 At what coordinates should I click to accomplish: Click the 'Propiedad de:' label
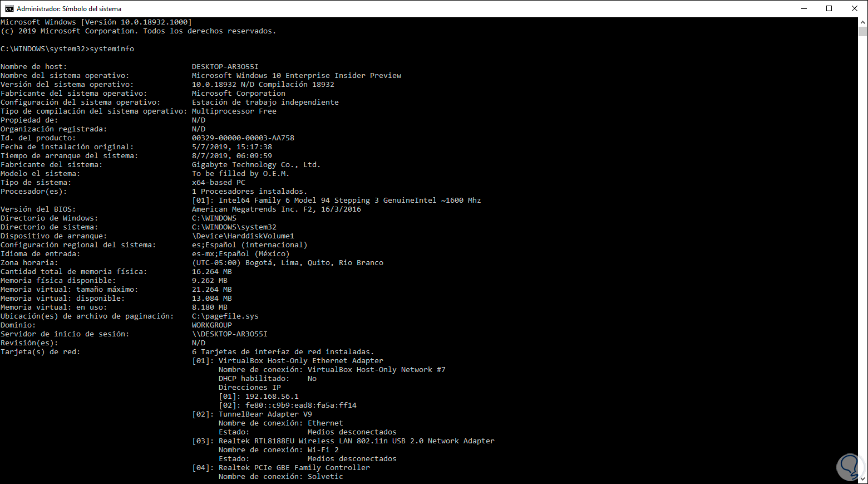[x=29, y=120]
